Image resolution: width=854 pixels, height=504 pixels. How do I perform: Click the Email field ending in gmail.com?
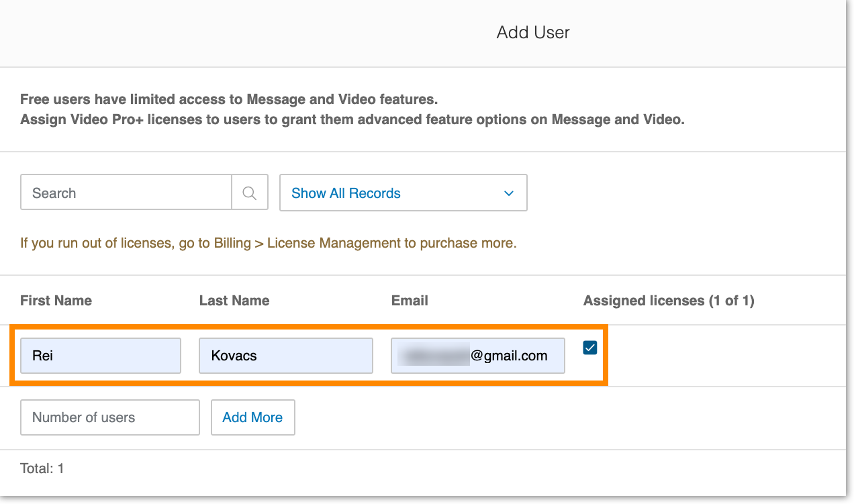(477, 356)
